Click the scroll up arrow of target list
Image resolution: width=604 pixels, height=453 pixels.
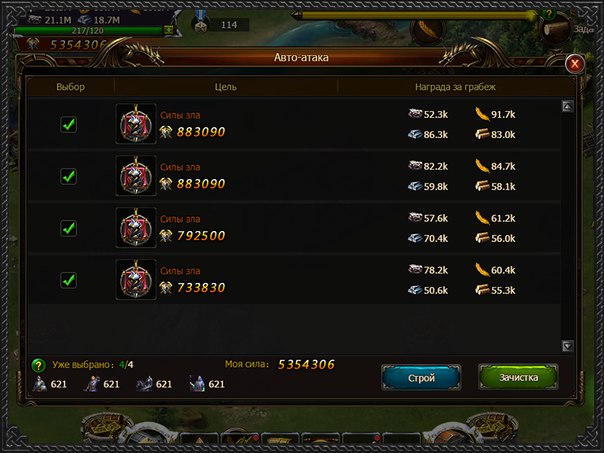(x=567, y=106)
